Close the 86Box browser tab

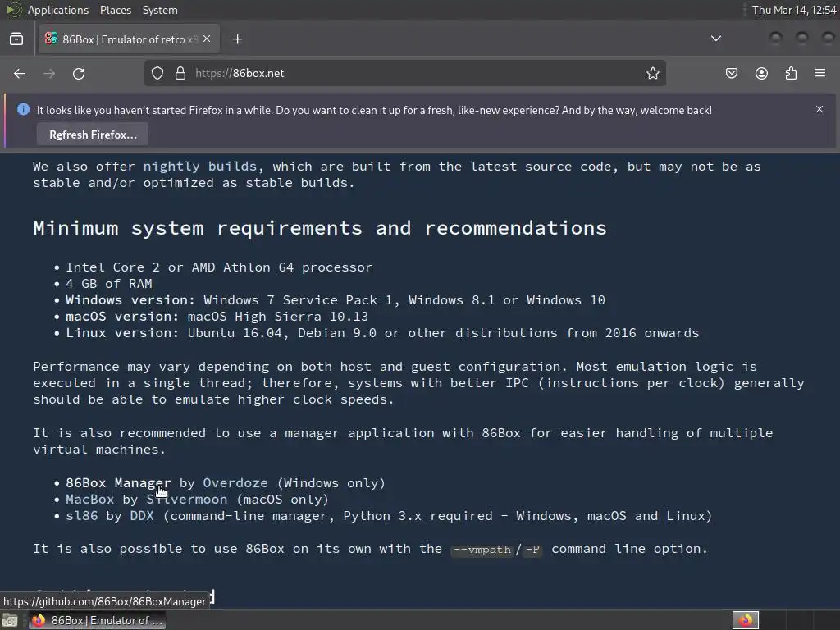[207, 39]
